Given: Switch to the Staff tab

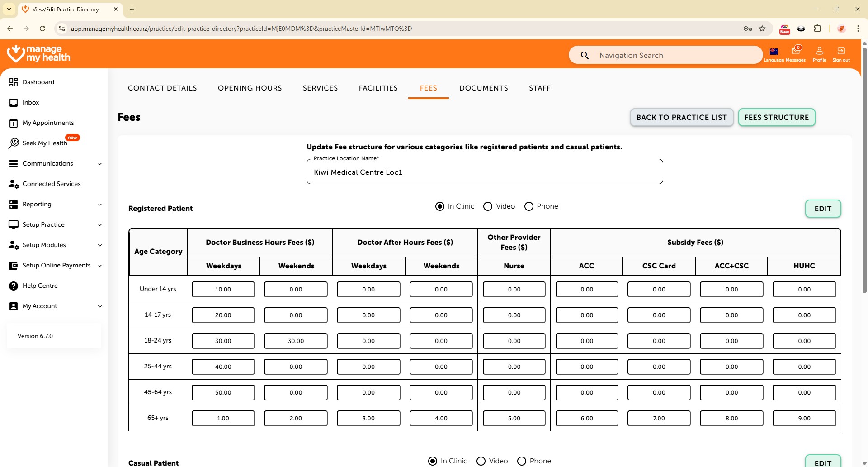Looking at the screenshot, I should tap(539, 88).
